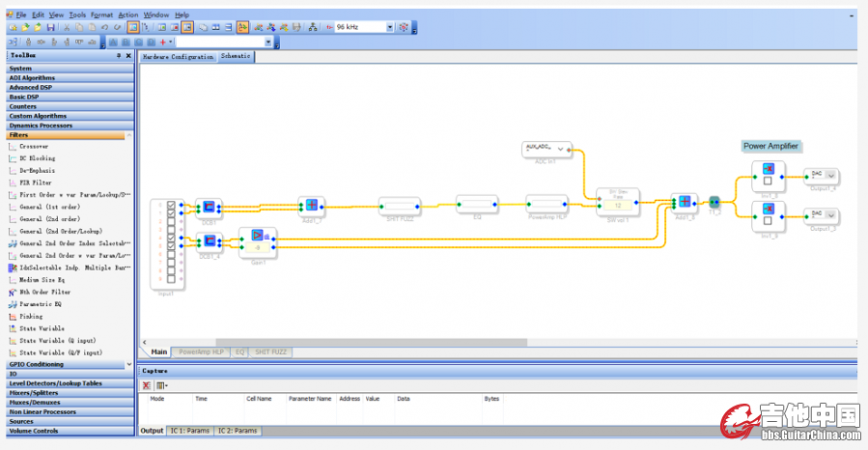
Task: Open the 96 kHz sample rate dropdown
Action: 390,28
